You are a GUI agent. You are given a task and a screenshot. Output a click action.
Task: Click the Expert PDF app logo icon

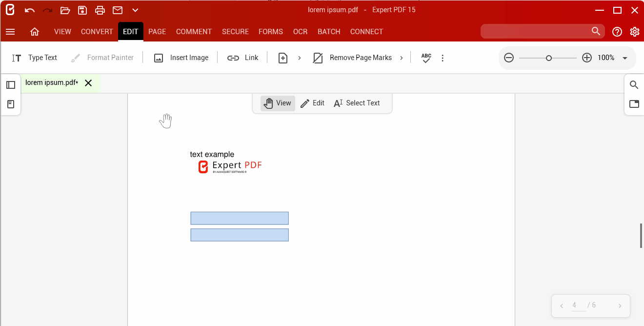(x=10, y=10)
